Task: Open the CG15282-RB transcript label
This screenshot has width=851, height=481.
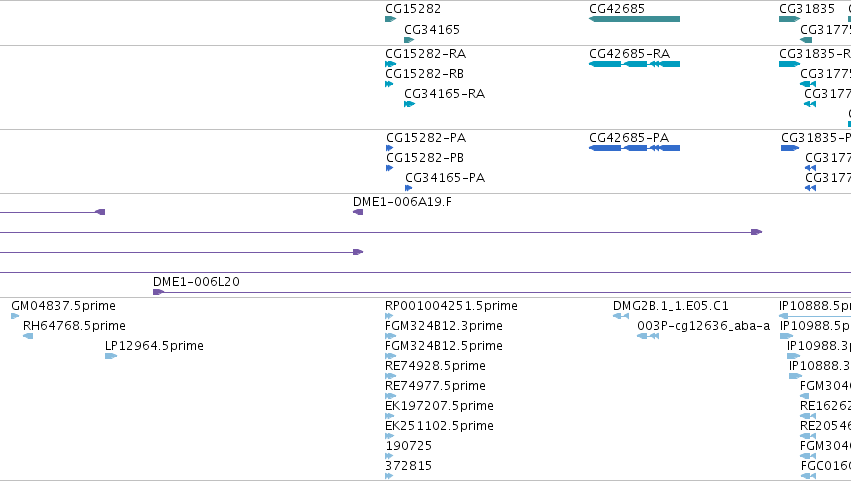Action: tap(424, 74)
